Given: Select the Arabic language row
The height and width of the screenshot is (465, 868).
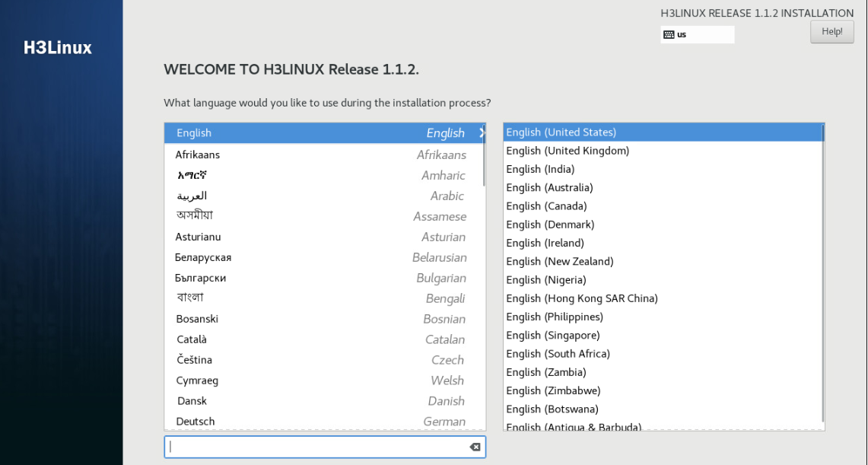Looking at the screenshot, I should click(x=325, y=196).
